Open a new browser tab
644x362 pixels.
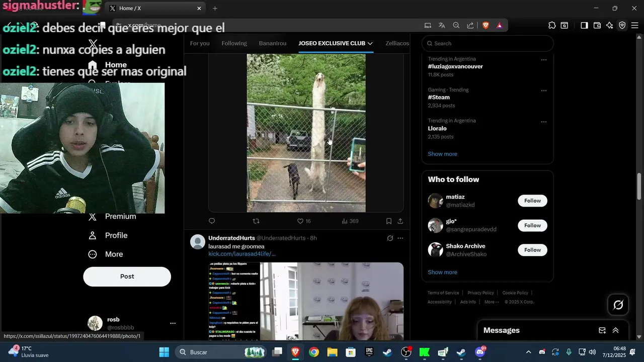215,8
